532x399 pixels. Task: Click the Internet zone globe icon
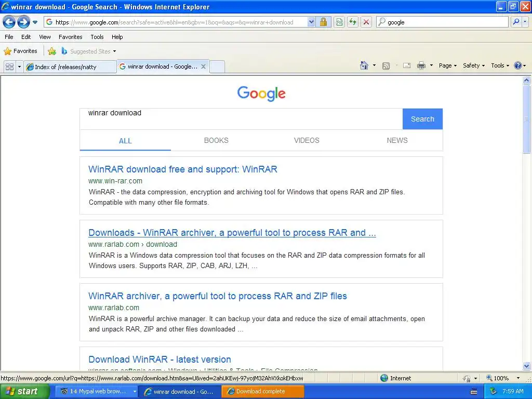(384, 378)
